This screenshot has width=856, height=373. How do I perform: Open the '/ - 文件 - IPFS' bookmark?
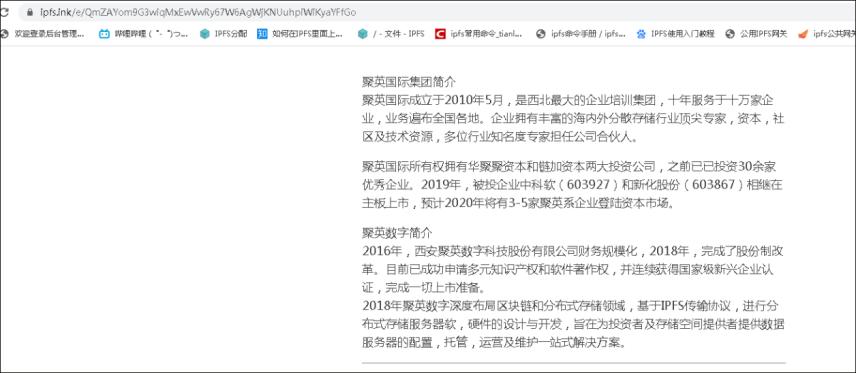(x=391, y=34)
